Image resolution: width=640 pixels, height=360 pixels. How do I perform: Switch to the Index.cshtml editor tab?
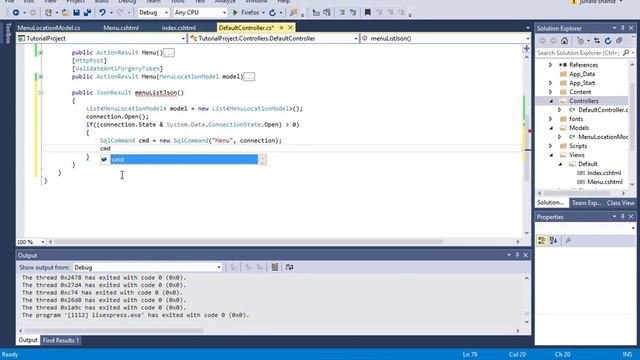[x=179, y=28]
